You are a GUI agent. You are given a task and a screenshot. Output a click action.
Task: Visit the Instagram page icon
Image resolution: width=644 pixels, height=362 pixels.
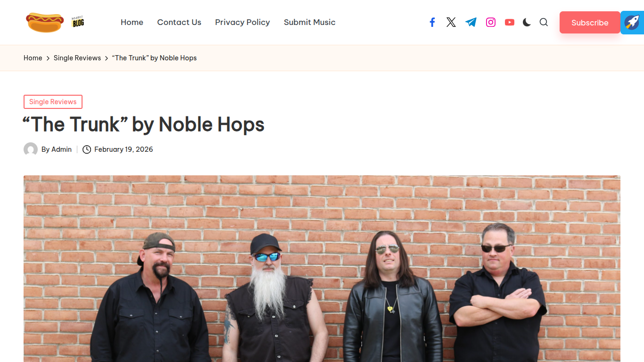(491, 22)
